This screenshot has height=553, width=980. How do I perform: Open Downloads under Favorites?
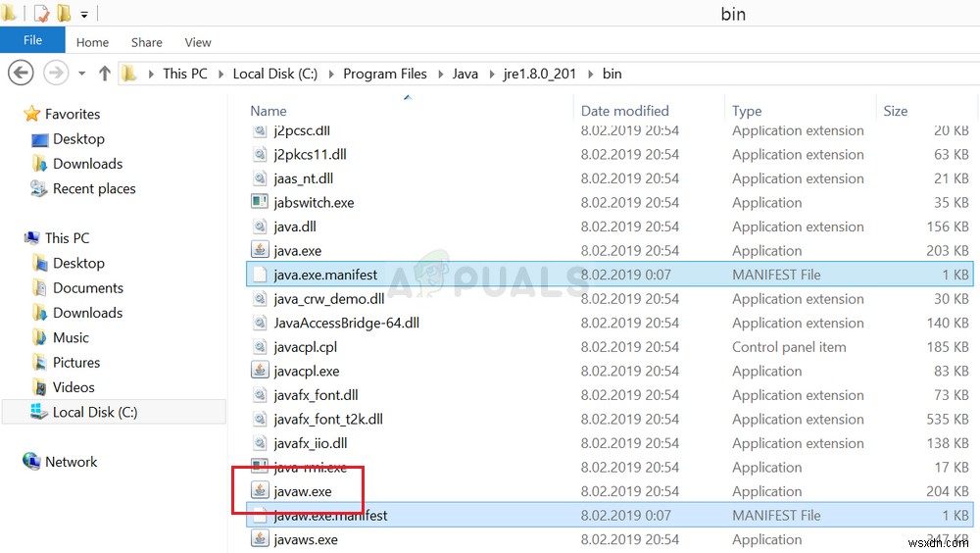[x=87, y=164]
